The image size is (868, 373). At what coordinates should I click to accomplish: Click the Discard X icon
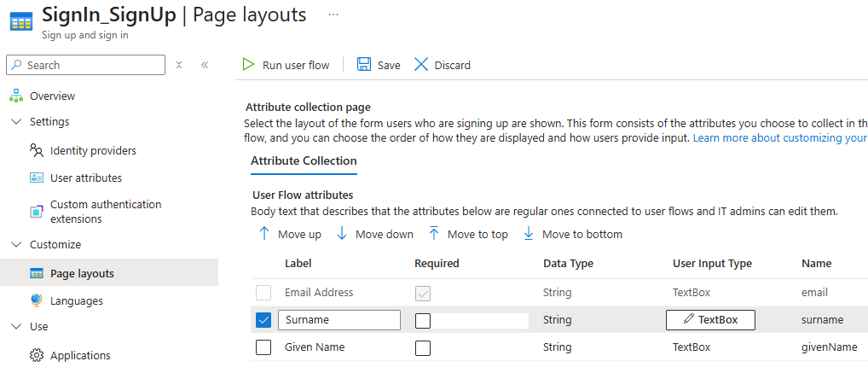point(421,65)
